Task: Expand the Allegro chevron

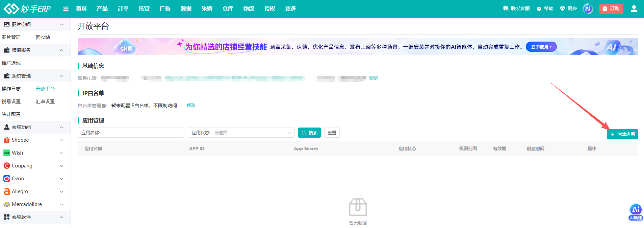Action: pyautogui.click(x=61, y=191)
